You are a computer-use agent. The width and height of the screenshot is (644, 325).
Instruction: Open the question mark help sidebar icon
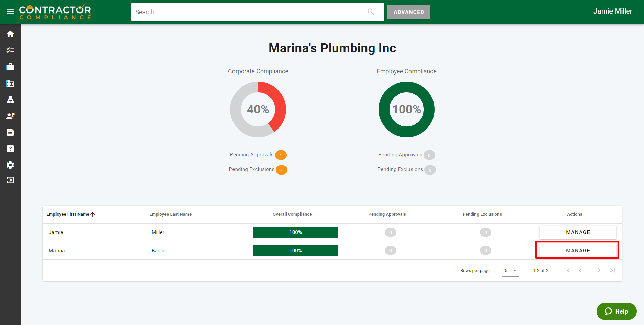pos(10,149)
